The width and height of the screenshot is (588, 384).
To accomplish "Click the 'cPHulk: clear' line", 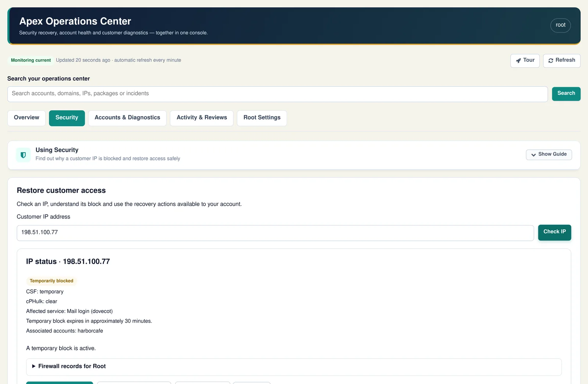I will tap(42, 302).
